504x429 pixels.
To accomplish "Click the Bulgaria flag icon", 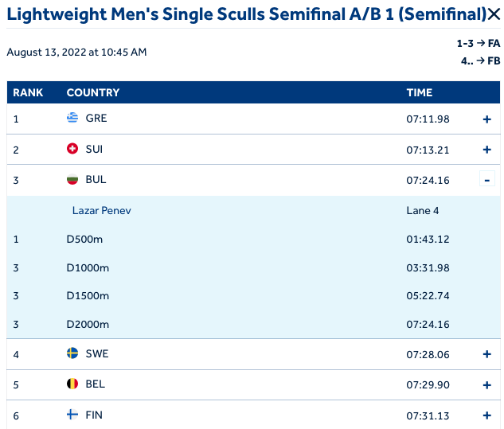I will 72,180.
